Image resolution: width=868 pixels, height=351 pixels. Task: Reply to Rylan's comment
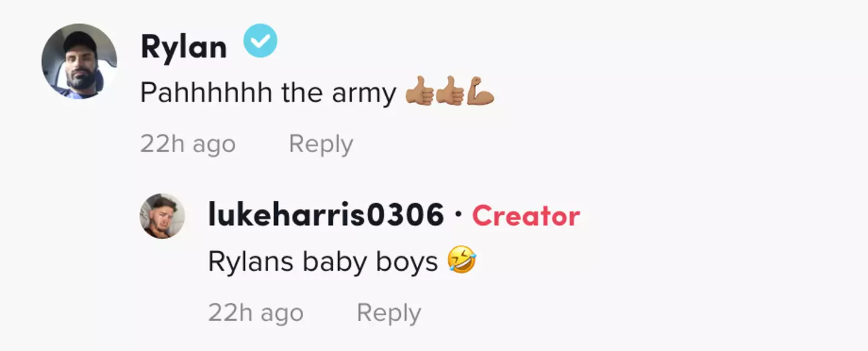click(321, 144)
